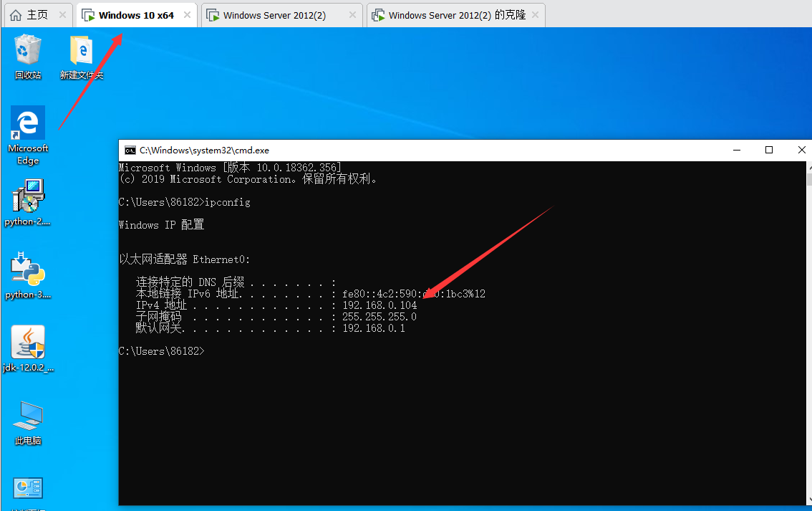812x511 pixels.
Task: Open 此电脑 (This PC) icon
Action: (28, 422)
